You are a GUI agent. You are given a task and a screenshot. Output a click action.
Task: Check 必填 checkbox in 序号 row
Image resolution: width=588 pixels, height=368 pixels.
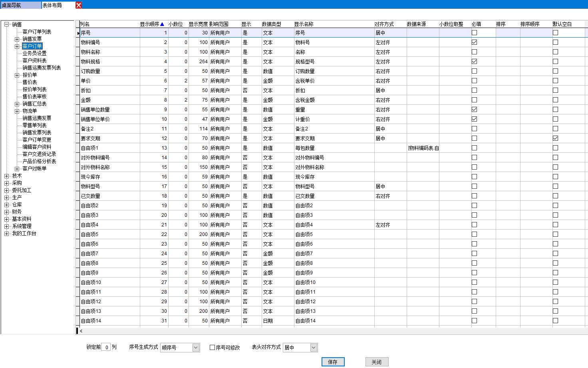[x=474, y=33]
